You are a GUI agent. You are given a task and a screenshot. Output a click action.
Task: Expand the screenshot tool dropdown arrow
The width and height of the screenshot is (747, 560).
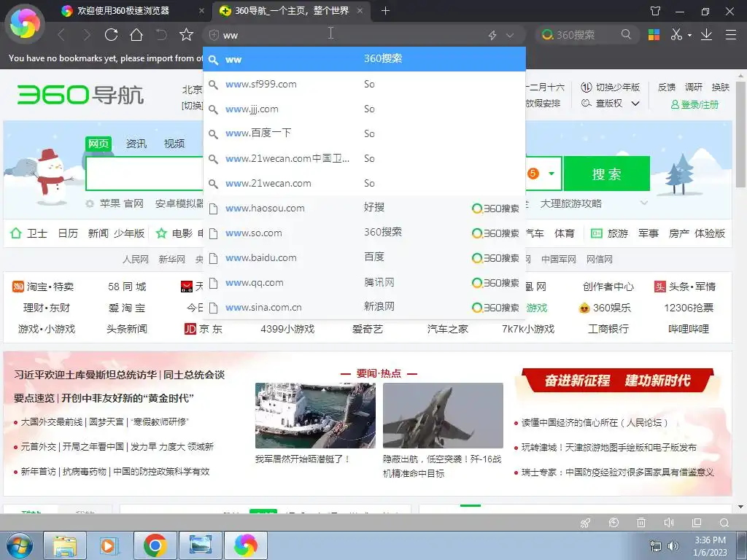point(689,35)
